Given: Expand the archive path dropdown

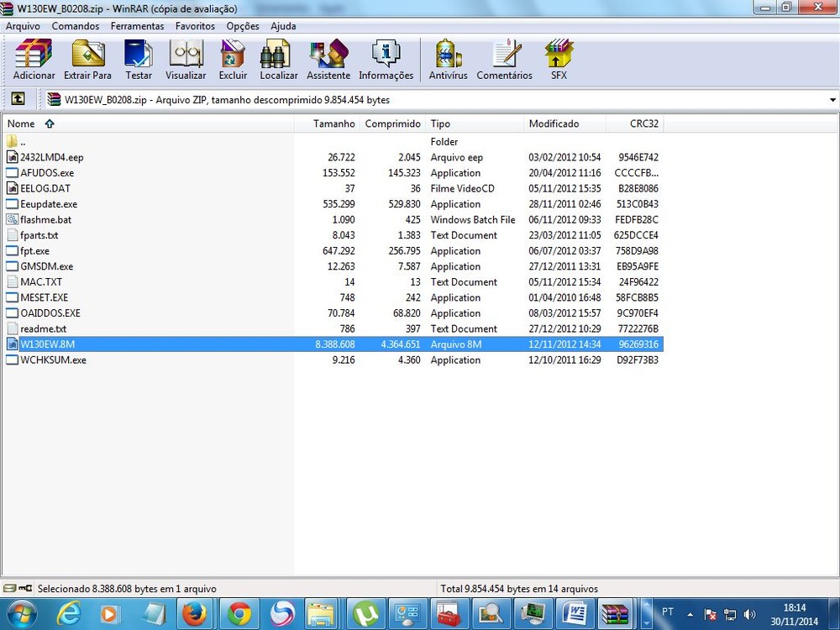Looking at the screenshot, I should click(x=831, y=100).
